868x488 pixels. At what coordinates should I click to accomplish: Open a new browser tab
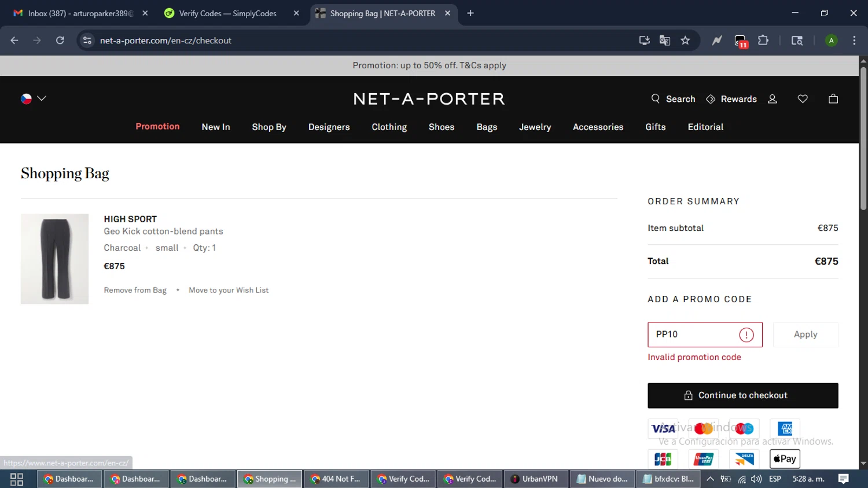pos(470,13)
